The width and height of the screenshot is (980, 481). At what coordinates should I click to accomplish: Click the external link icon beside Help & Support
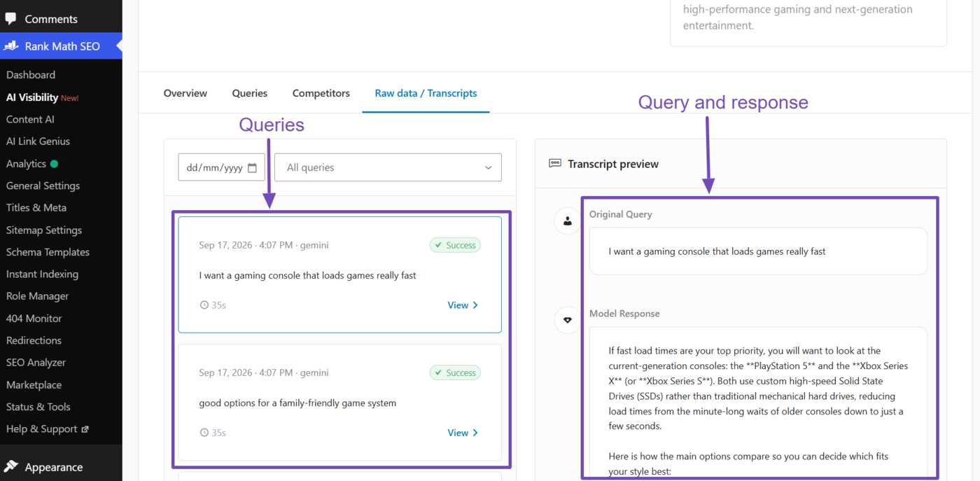85,429
